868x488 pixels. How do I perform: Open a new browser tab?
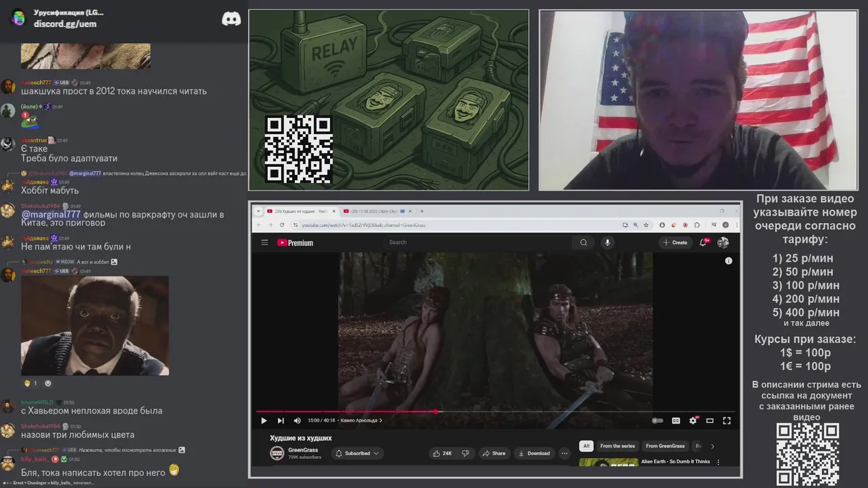point(422,211)
